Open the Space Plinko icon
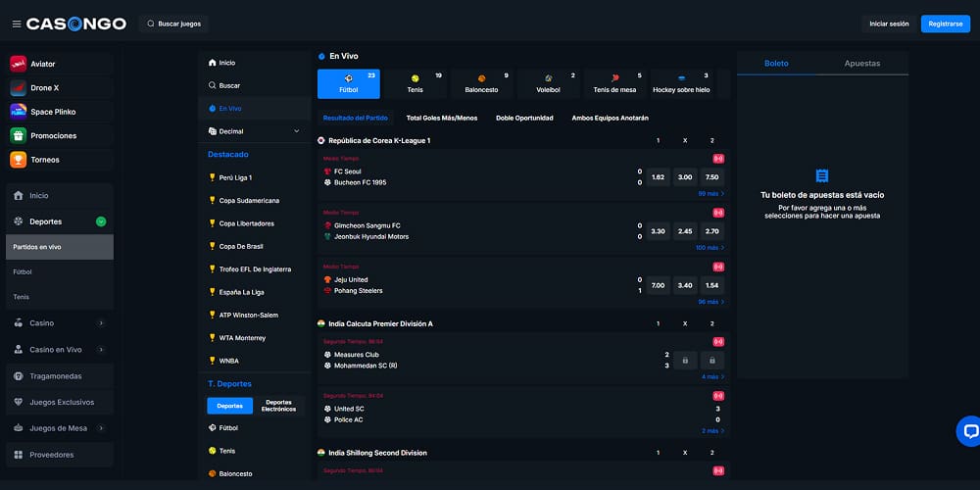Viewport: 980px width, 490px height. pyautogui.click(x=18, y=112)
